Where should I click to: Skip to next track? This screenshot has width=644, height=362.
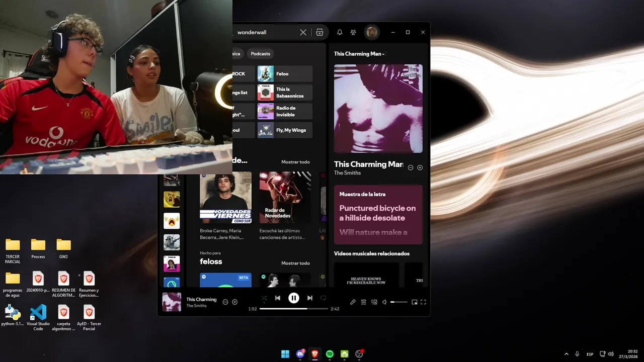[x=310, y=298]
